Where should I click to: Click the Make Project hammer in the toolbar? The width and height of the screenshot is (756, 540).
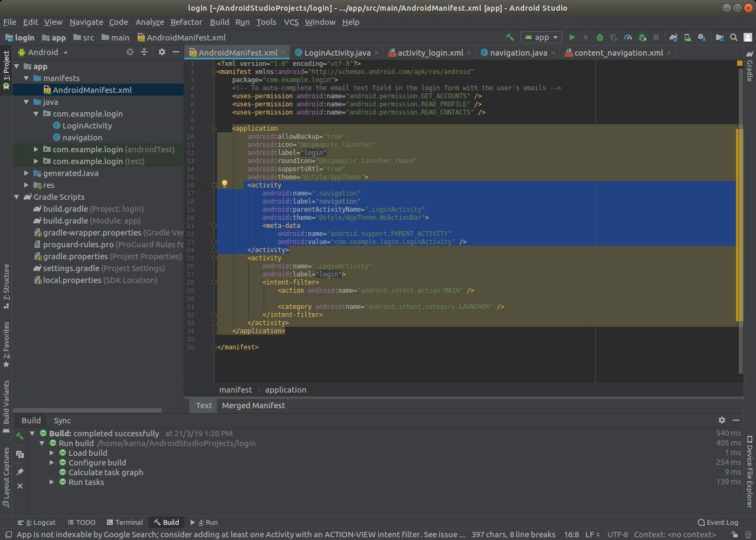coord(510,37)
